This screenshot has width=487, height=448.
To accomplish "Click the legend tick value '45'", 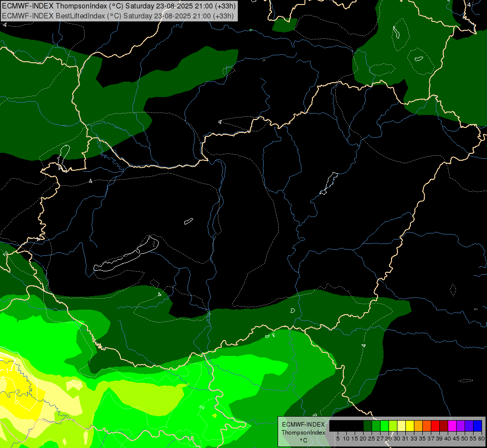I will click(x=456, y=439).
